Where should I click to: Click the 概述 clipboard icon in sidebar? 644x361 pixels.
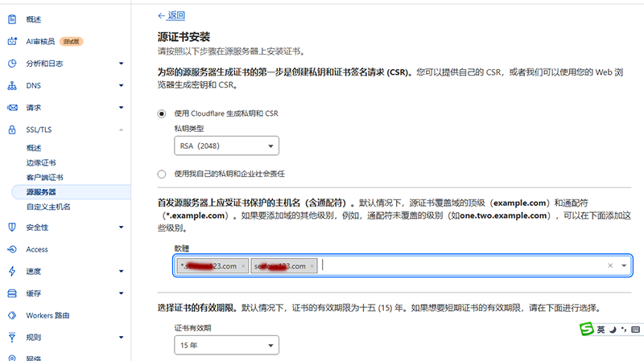point(12,19)
